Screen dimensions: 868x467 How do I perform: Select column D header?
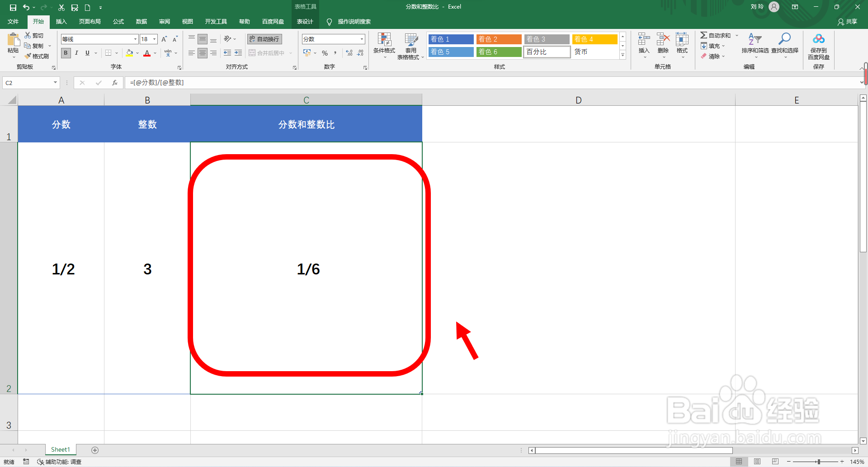[579, 100]
